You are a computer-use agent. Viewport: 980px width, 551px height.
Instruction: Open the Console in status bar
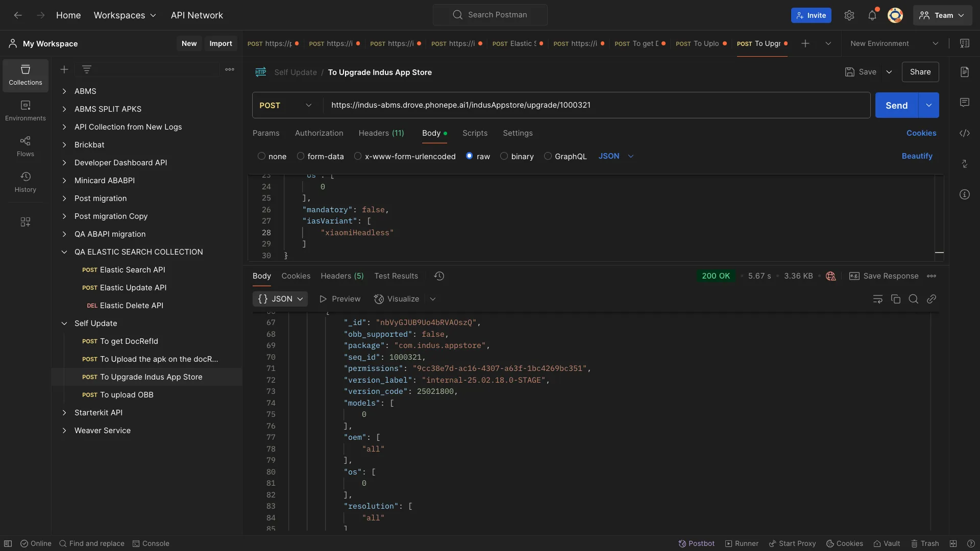click(151, 543)
